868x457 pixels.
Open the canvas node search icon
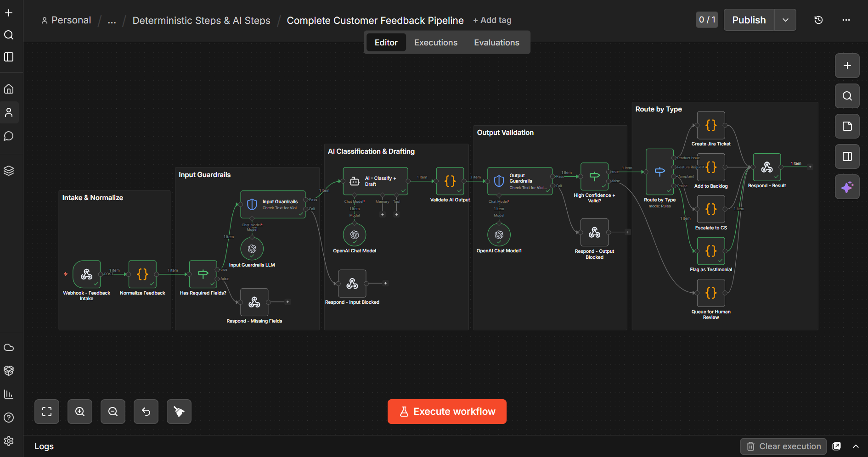click(x=847, y=96)
